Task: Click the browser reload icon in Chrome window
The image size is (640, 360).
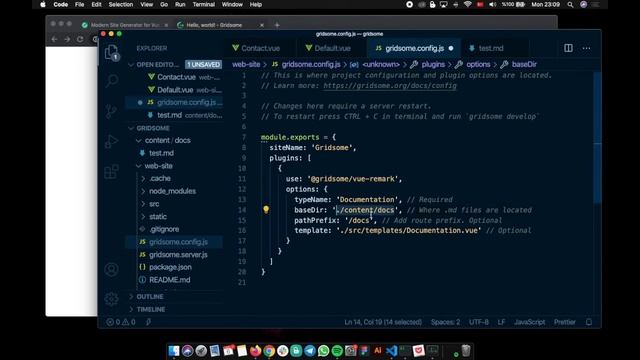Action: coord(80,39)
